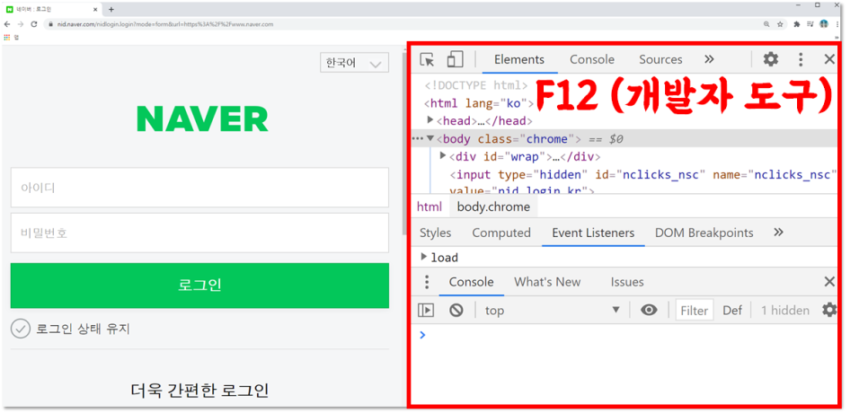Select the drawer Console tab

click(471, 282)
